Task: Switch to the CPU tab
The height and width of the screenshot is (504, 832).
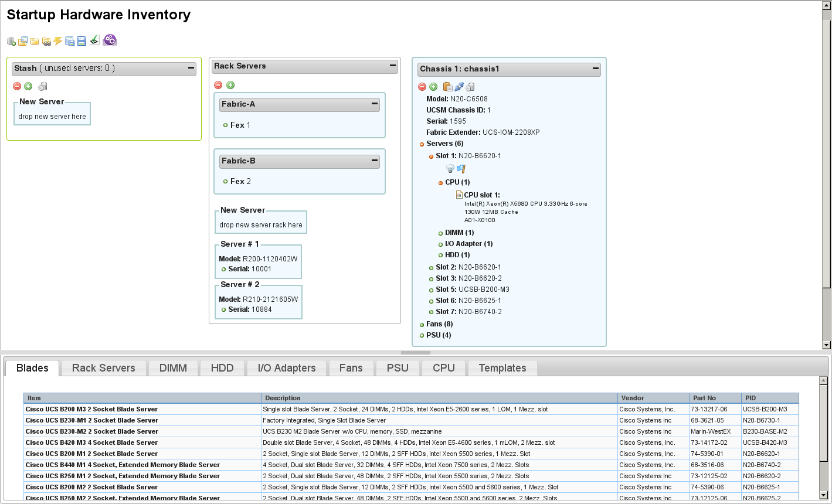Action: click(x=444, y=368)
